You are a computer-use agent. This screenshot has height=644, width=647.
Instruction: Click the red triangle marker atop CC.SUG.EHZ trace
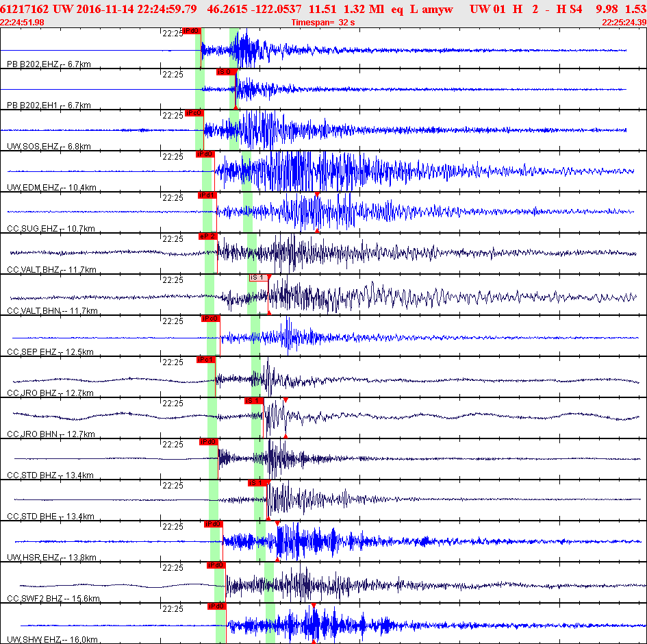[317, 195]
